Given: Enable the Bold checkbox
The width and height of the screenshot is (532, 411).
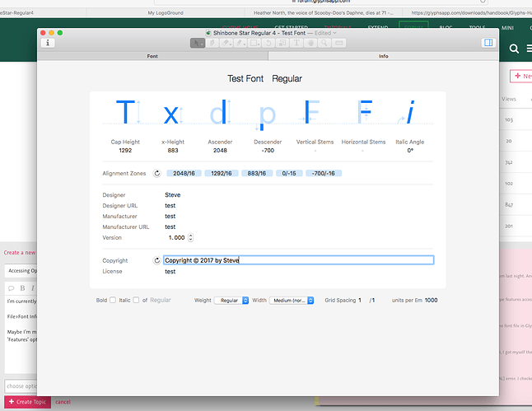Looking at the screenshot, I should 113,300.
